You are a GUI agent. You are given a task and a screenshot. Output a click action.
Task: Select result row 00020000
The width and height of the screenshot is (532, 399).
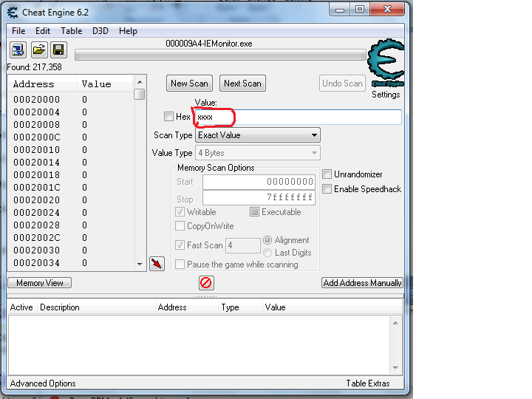click(71, 100)
